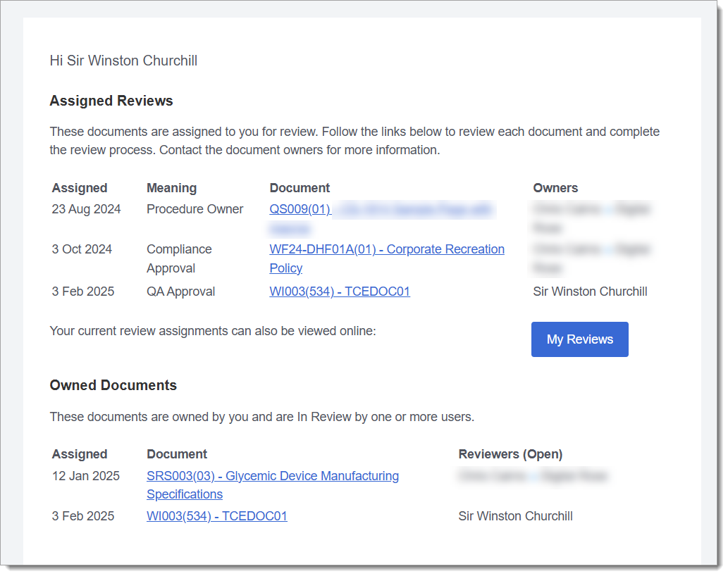Click the Owned Documents heading
This screenshot has height=576, width=728.
113,385
